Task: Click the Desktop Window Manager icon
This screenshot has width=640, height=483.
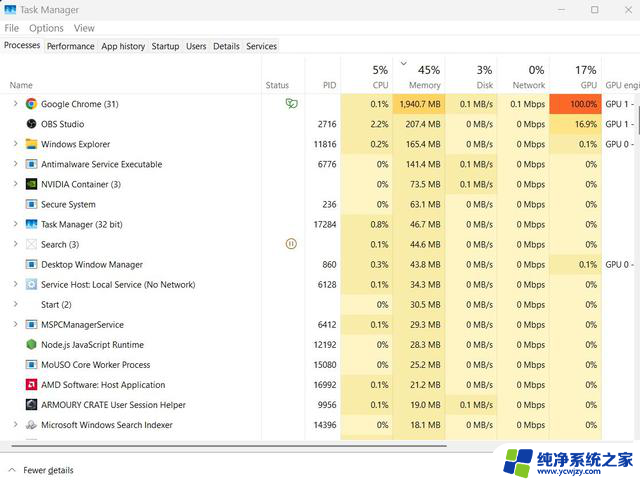Action: [31, 264]
